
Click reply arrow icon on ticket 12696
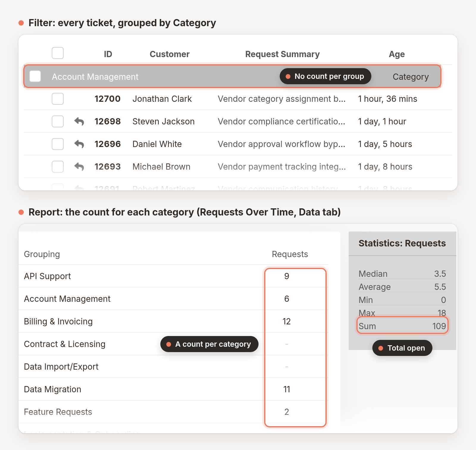tap(79, 144)
